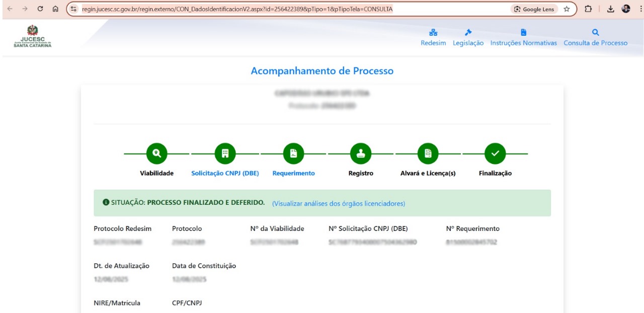This screenshot has width=644, height=313.
Task: Click the Requerimento document step icon
Action: (x=293, y=153)
